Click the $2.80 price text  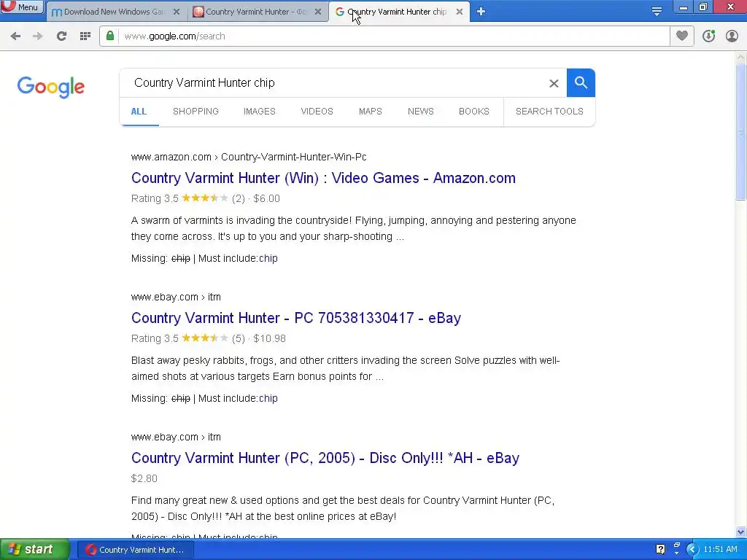coord(144,478)
